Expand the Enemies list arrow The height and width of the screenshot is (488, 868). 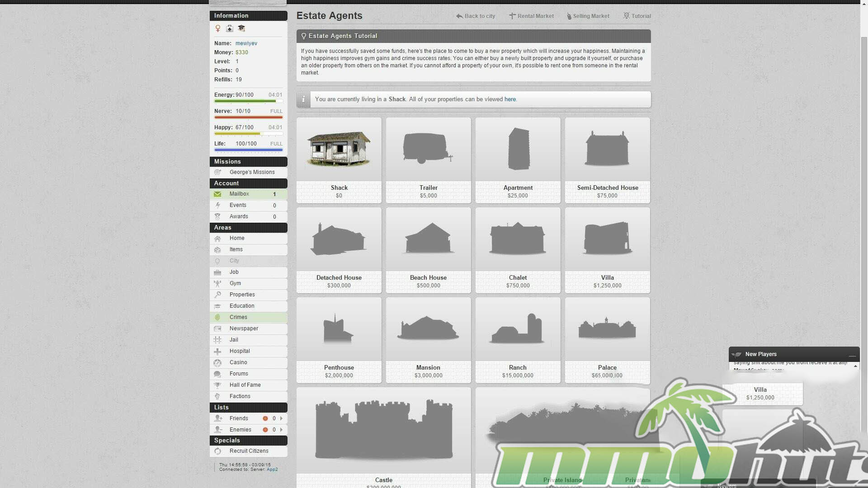[281, 430]
